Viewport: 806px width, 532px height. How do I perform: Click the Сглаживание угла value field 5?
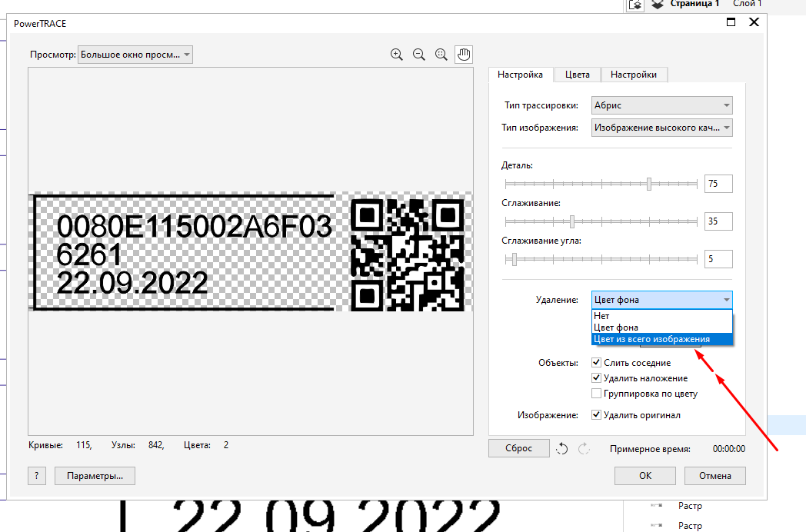pos(718,259)
